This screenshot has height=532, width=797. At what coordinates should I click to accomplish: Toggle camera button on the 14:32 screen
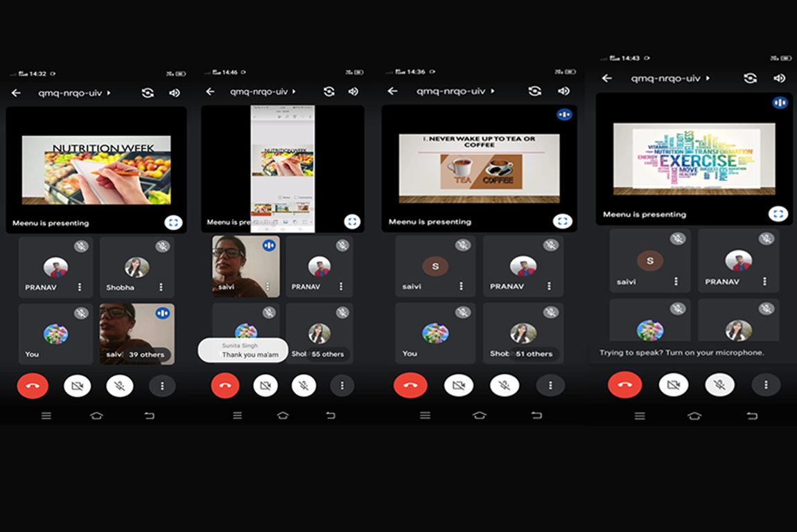tap(77, 386)
